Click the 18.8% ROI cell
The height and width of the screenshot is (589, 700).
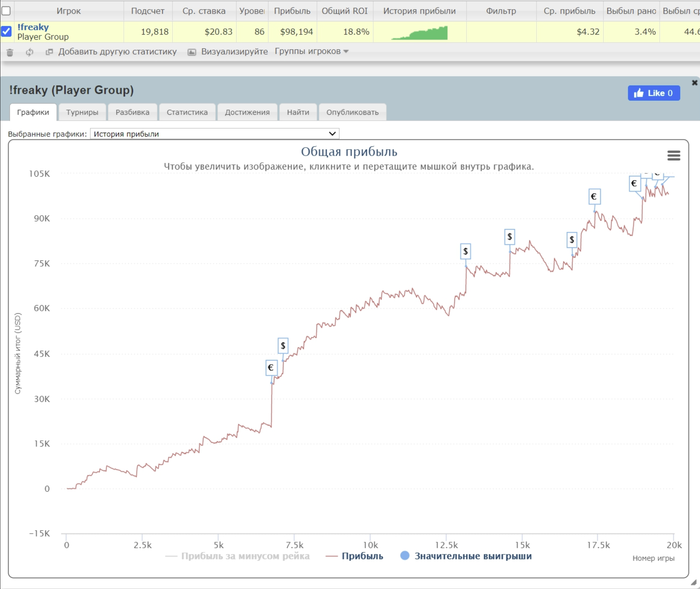pos(345,32)
